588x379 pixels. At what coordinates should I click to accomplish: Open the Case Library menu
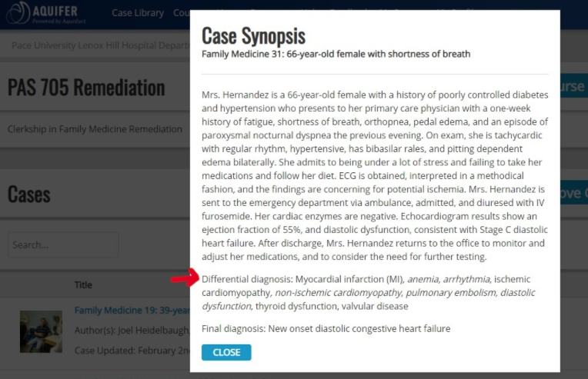[x=137, y=13]
